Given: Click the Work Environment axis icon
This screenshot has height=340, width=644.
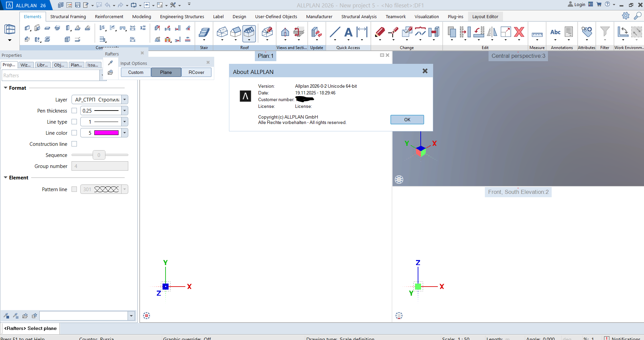Looking at the screenshot, I should [623, 32].
